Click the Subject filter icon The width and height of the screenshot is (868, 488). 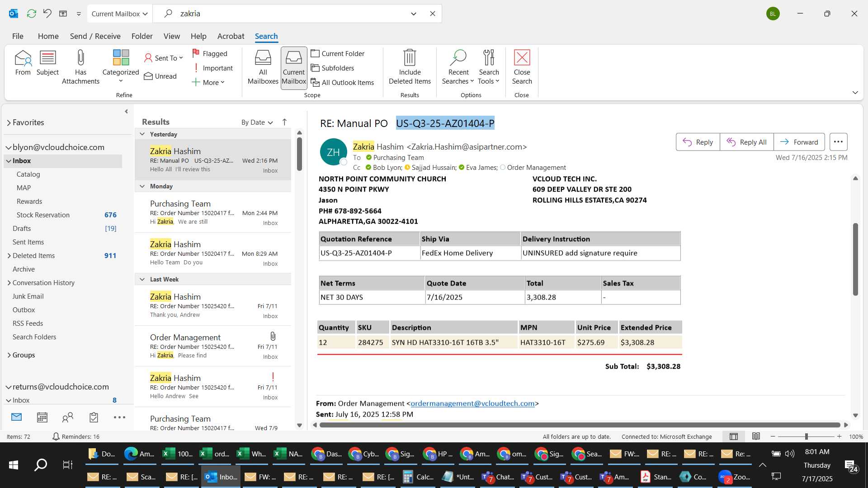pos(47,63)
